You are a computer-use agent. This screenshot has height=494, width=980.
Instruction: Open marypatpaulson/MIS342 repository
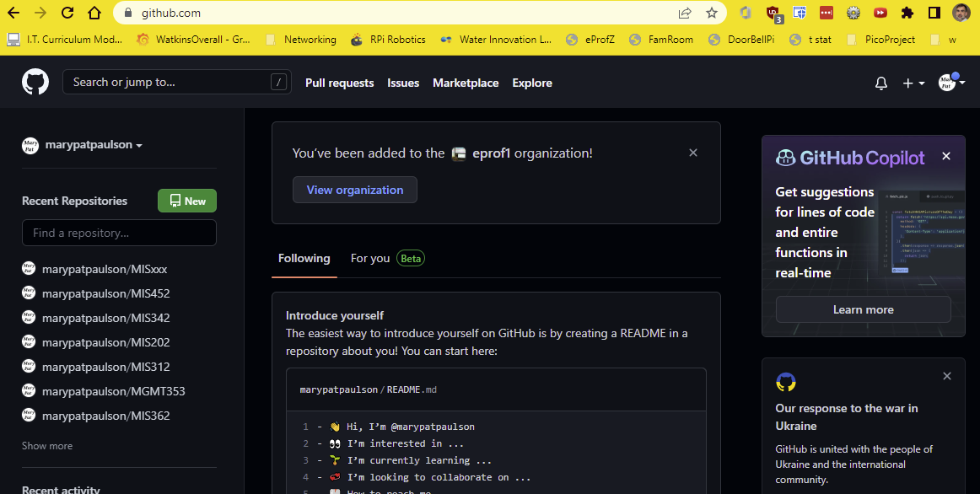[105, 318]
